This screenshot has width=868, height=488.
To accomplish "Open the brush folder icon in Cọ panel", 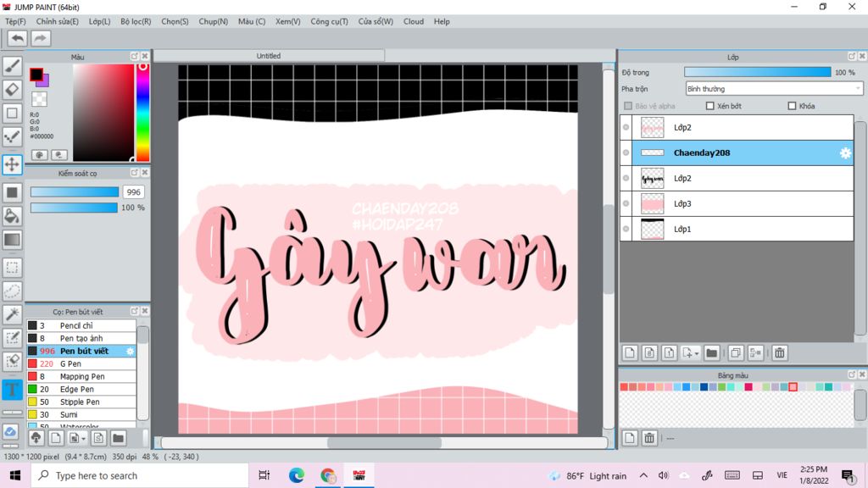I will coord(118,438).
